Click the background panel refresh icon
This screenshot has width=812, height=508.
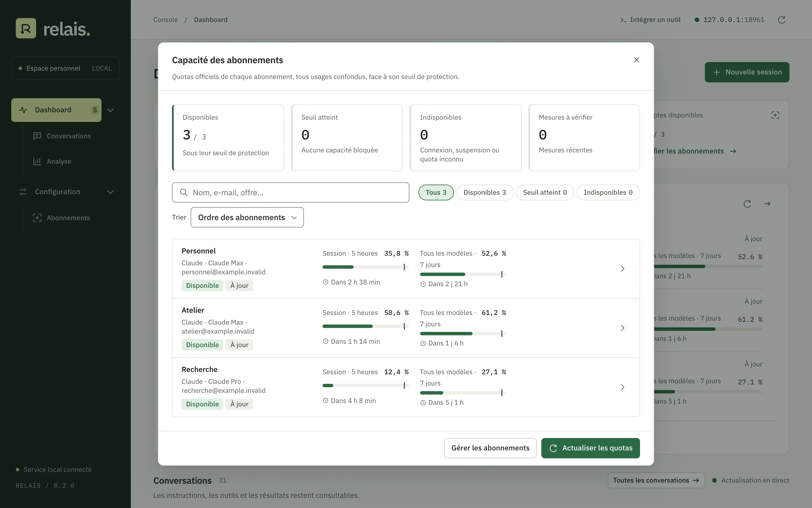coord(747,204)
